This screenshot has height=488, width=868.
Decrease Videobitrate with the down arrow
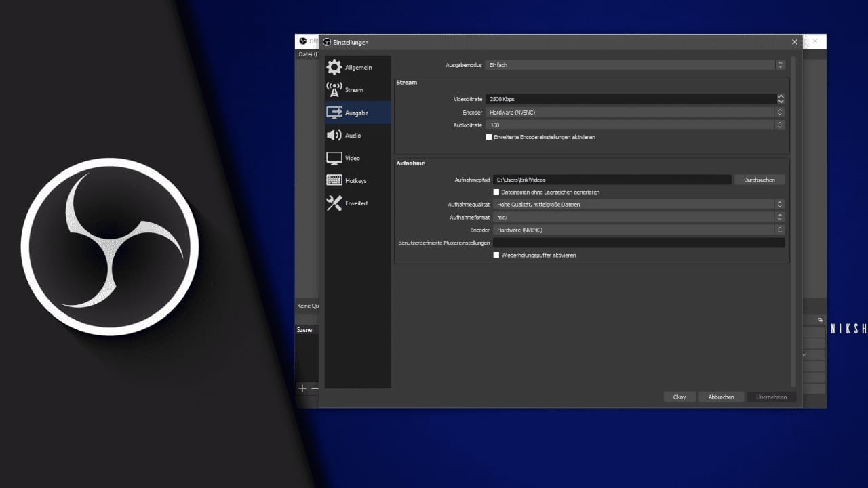coord(781,102)
